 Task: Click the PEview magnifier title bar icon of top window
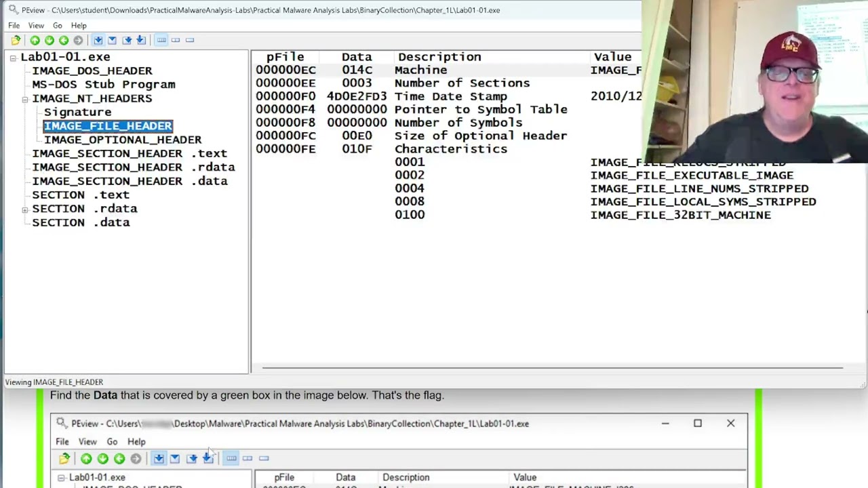click(13, 9)
